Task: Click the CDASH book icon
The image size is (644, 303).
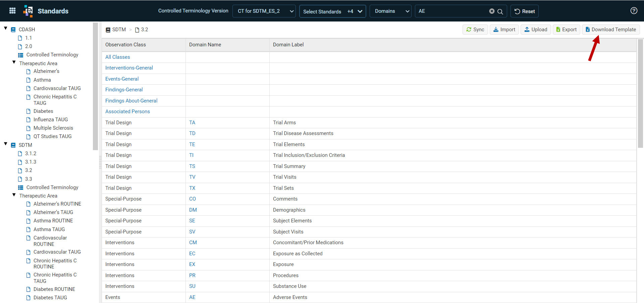Action: coord(13,30)
